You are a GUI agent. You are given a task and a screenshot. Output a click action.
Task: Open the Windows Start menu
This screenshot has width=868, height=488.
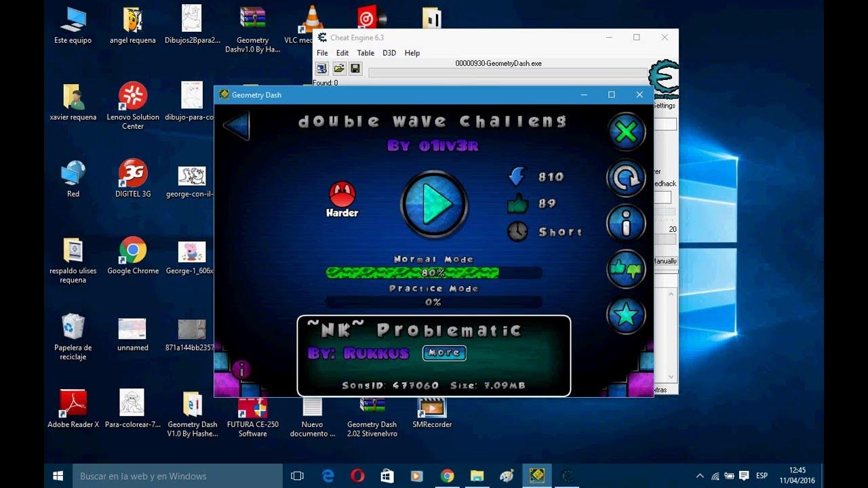[x=58, y=476]
